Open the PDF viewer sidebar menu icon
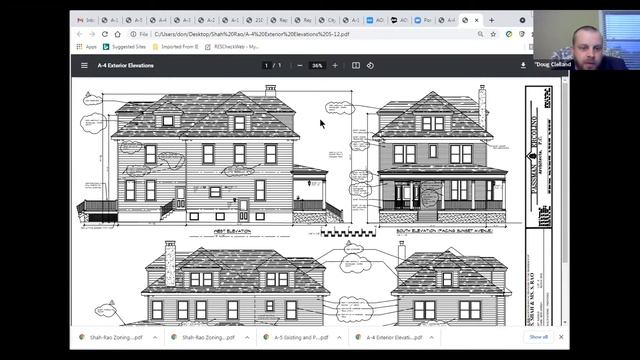The height and width of the screenshot is (360, 640). 84,65
